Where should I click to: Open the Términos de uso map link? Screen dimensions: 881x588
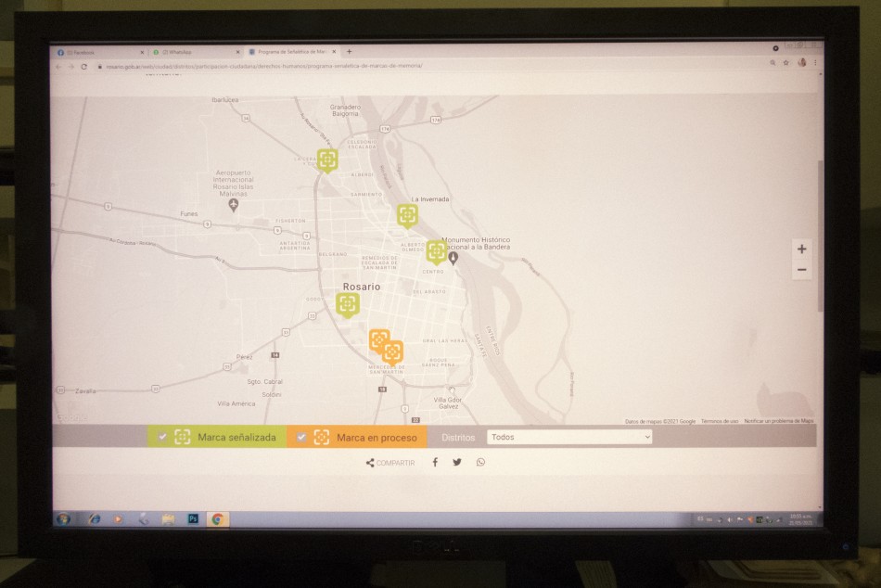tap(720, 421)
